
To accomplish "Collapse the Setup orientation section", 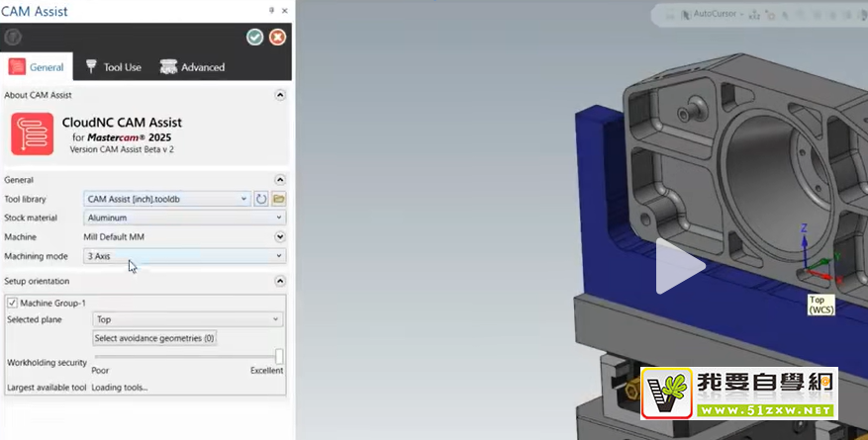I will [x=280, y=281].
